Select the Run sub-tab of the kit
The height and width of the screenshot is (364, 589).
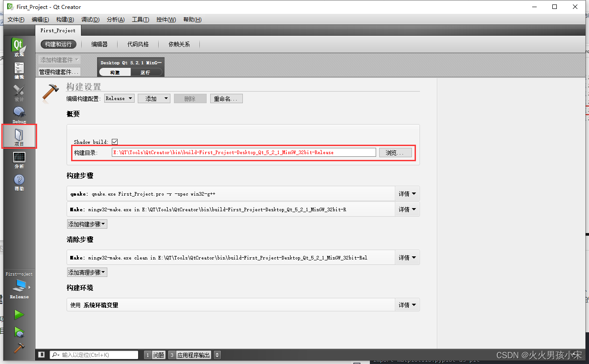(x=145, y=72)
